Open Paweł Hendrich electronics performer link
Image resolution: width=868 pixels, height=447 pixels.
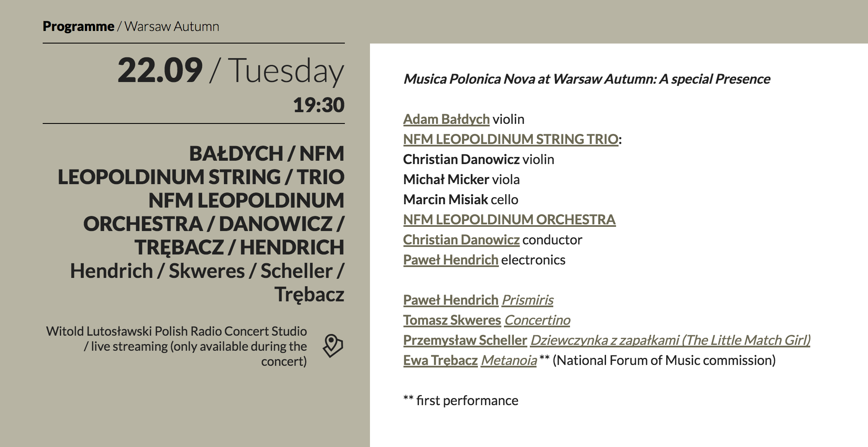[x=451, y=260]
